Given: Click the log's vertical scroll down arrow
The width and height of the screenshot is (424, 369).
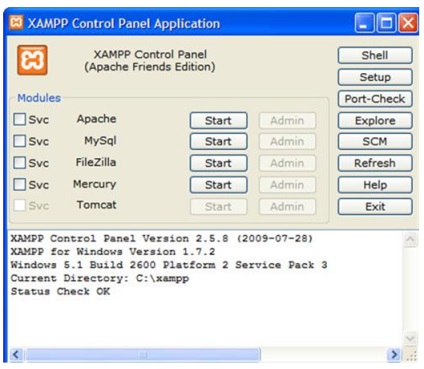Looking at the screenshot, I should pyautogui.click(x=410, y=339).
